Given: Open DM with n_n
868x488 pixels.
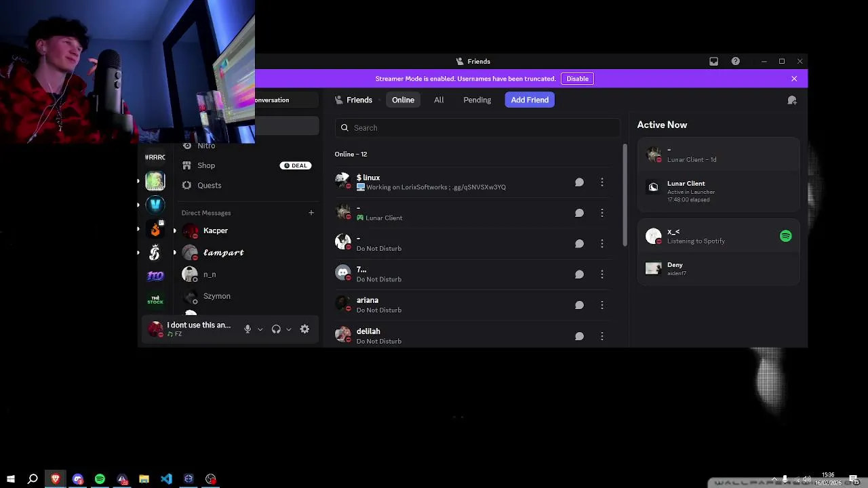Looking at the screenshot, I should click(247, 274).
